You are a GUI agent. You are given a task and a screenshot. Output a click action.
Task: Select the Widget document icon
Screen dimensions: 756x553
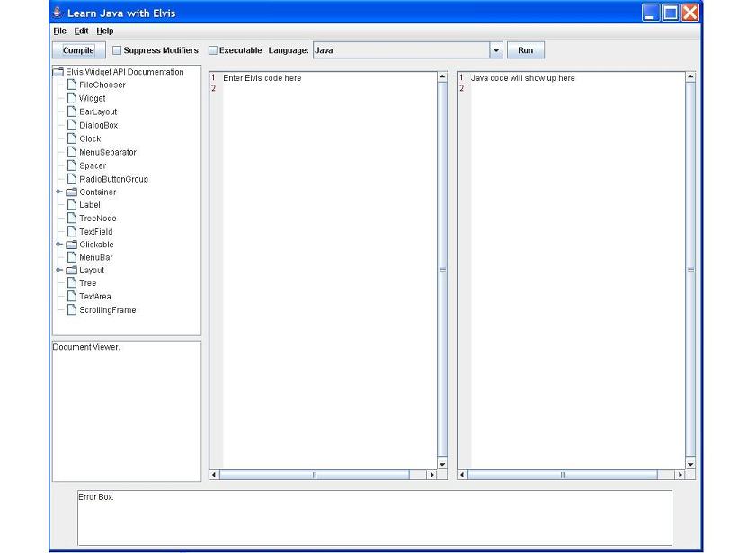(x=90, y=98)
